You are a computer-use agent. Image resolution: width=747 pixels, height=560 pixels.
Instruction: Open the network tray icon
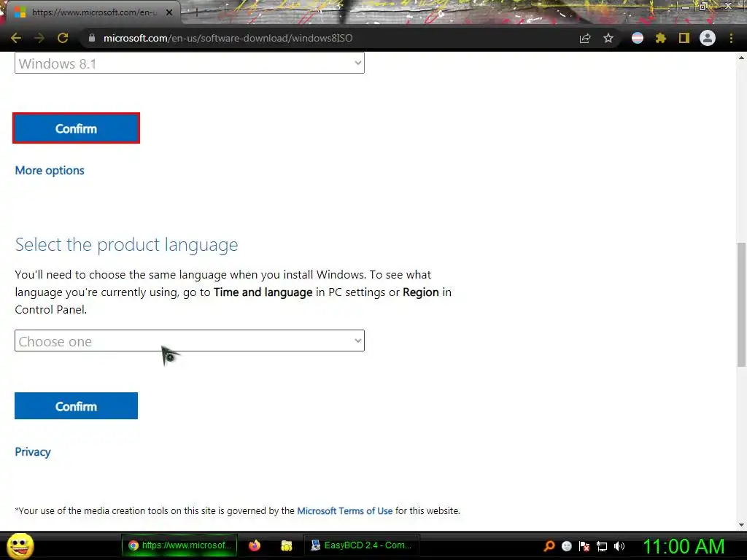(x=602, y=546)
